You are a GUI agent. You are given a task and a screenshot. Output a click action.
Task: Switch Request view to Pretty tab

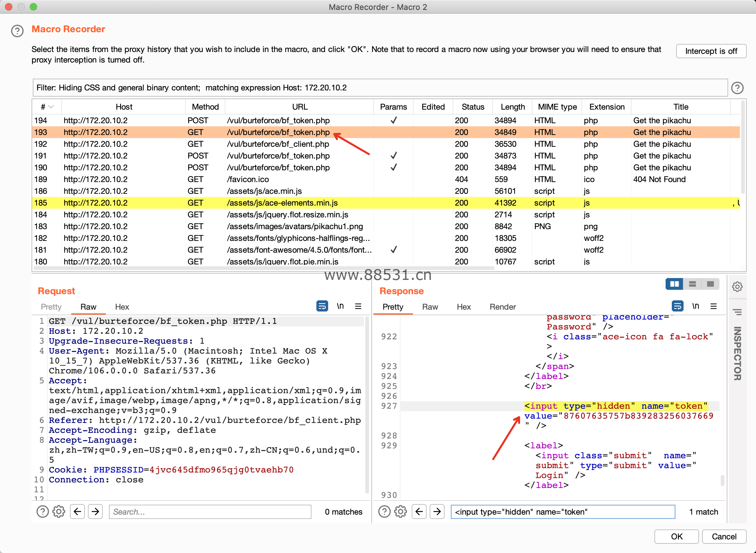51,307
